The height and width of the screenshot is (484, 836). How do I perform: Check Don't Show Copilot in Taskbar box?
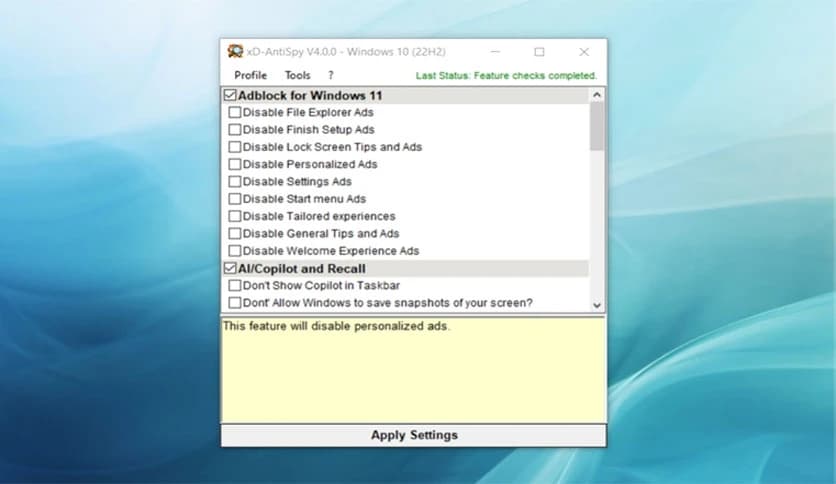coord(235,285)
